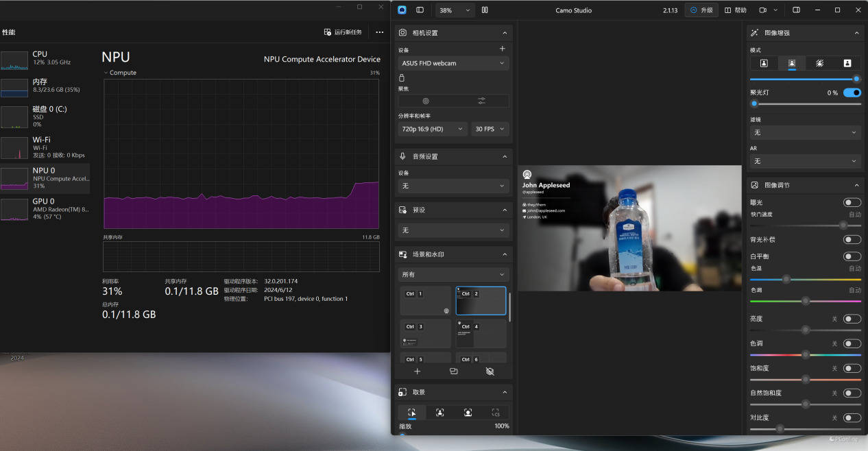
Task: Select Wi-Fi in Task Manager performance list
Action: click(45, 147)
